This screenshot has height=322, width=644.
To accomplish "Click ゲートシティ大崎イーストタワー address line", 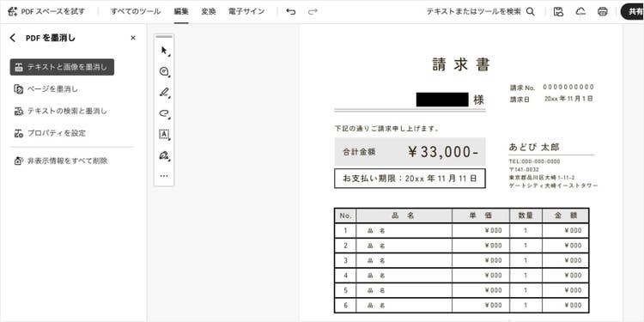I will pyautogui.click(x=553, y=185).
